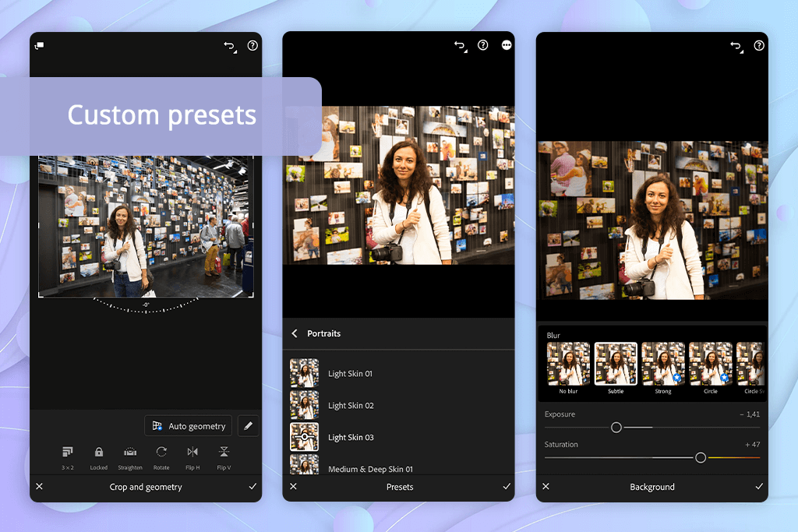Image resolution: width=798 pixels, height=532 pixels.
Task: Click the Light Skin 01 thumbnail
Action: click(305, 373)
